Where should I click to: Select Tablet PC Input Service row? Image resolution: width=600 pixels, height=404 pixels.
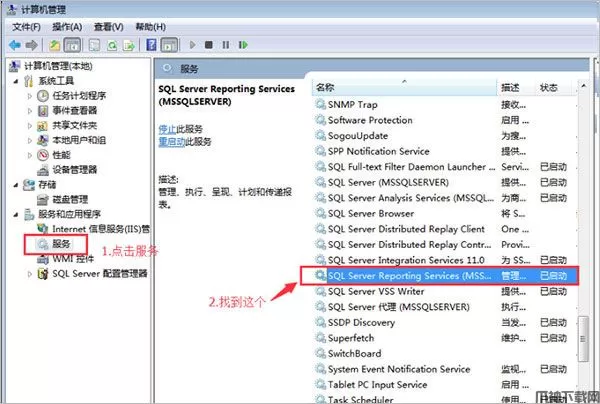(445, 385)
